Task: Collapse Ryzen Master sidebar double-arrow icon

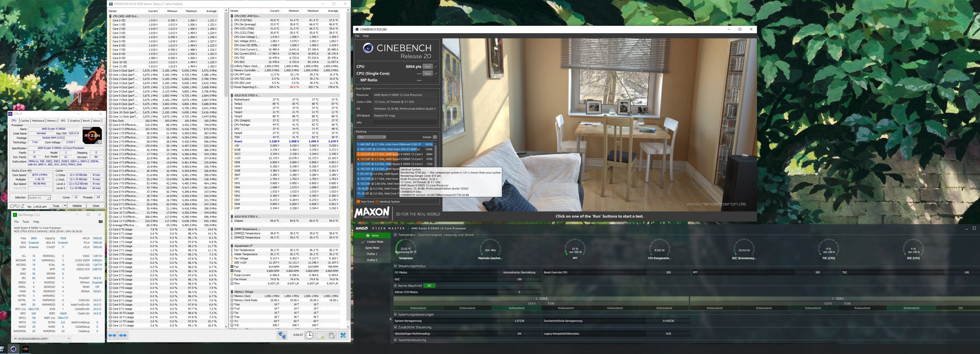Action: [x=390, y=319]
